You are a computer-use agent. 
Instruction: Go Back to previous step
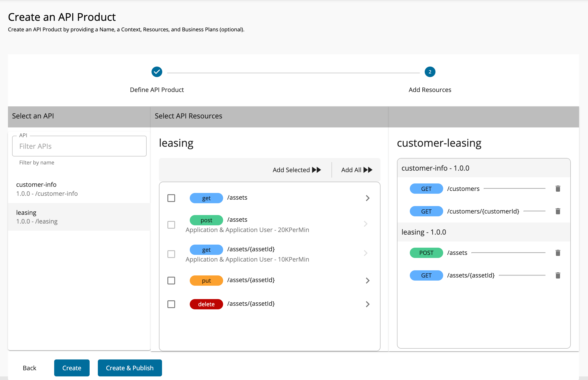[30, 368]
